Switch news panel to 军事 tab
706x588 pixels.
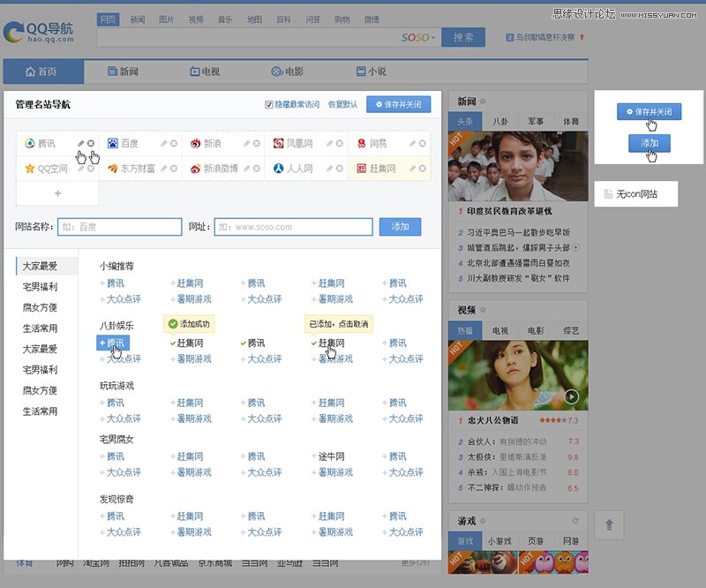point(536,121)
